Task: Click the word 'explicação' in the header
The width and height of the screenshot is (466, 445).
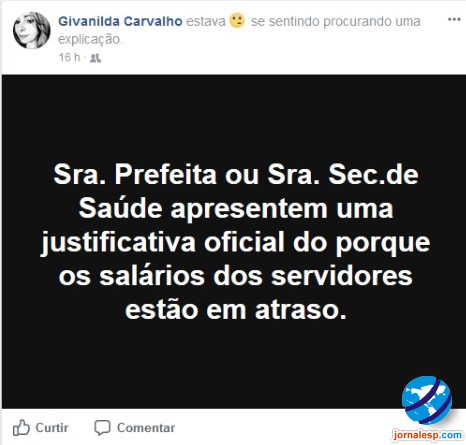Action: 90,39
